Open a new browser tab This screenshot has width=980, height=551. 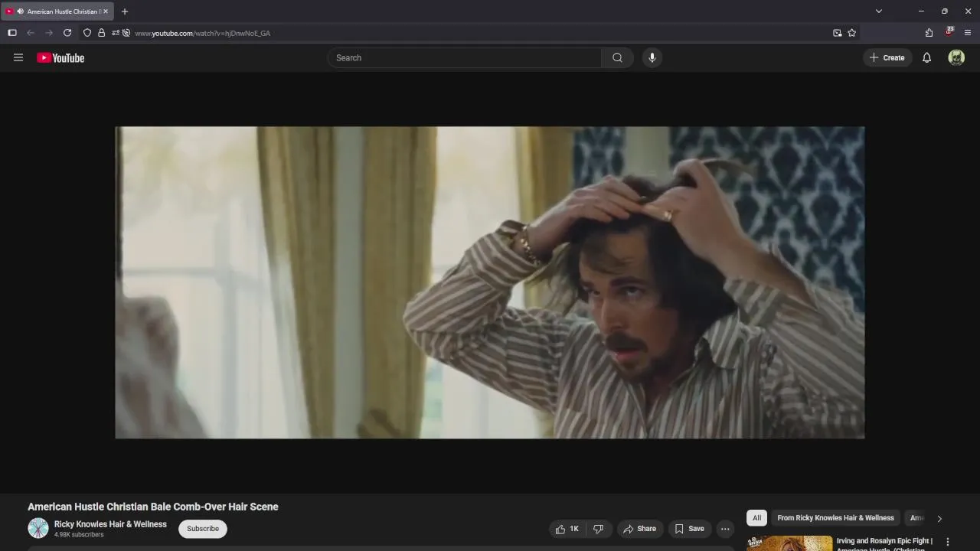[125, 11]
